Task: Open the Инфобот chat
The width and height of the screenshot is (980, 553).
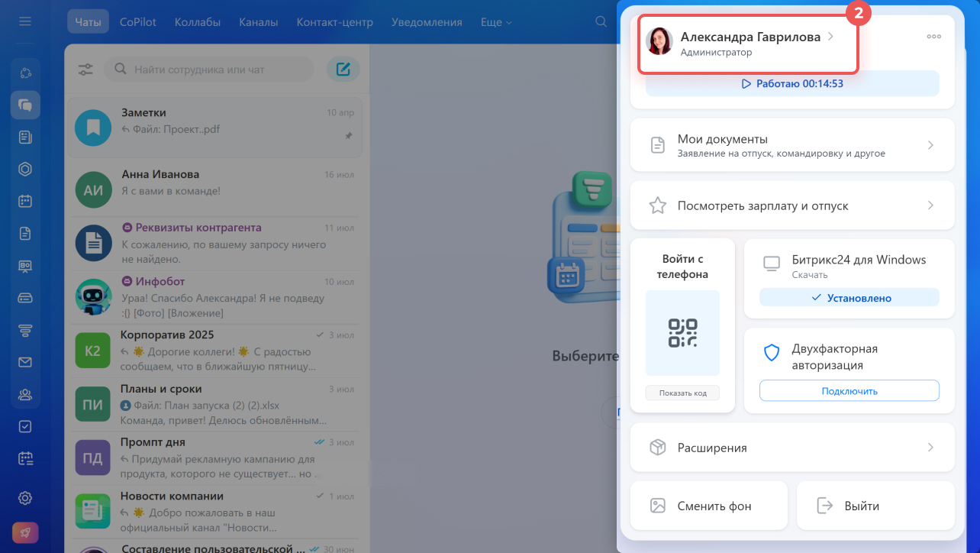Action: click(214, 297)
